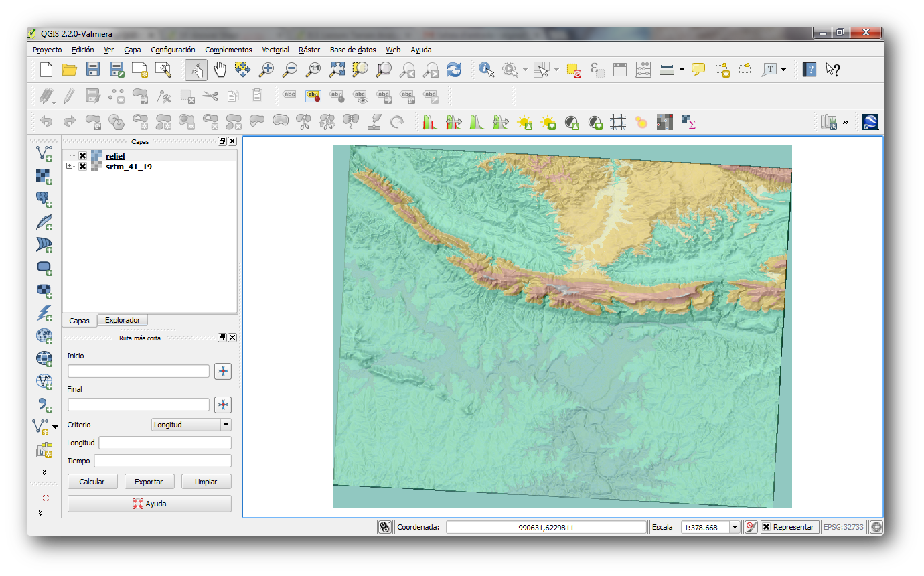Image resolution: width=924 pixels, height=576 pixels.
Task: Add a PostGIS layer elephant icon
Action: 44,199
